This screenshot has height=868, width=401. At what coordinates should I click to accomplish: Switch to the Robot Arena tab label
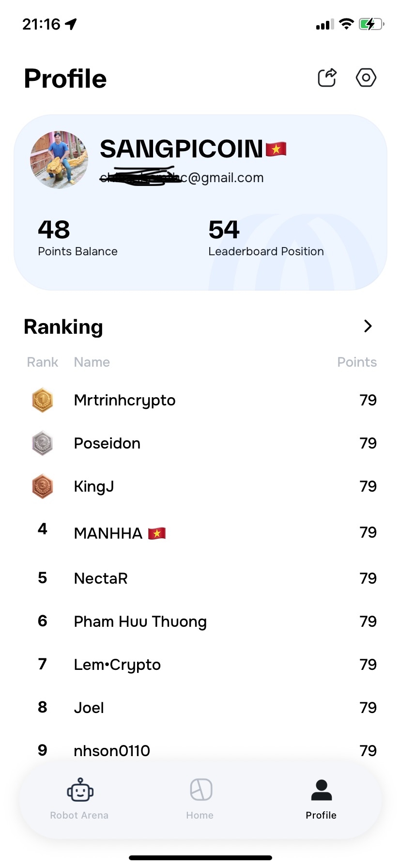79,815
